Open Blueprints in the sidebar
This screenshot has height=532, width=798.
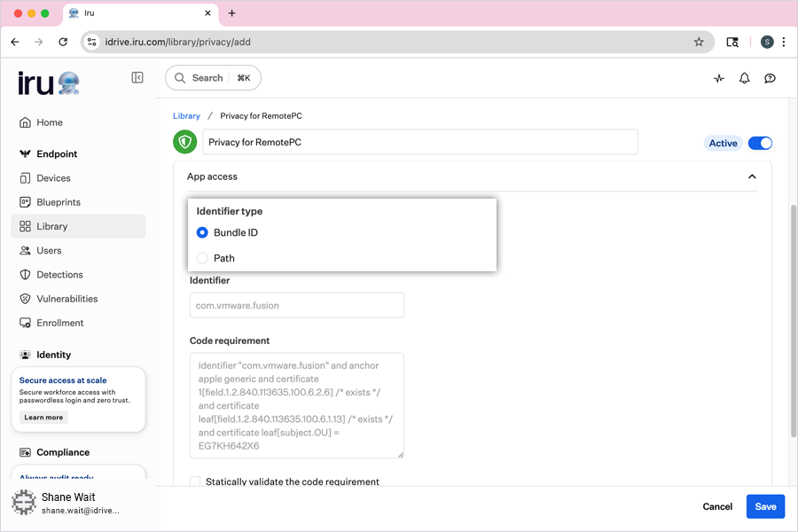coord(59,202)
